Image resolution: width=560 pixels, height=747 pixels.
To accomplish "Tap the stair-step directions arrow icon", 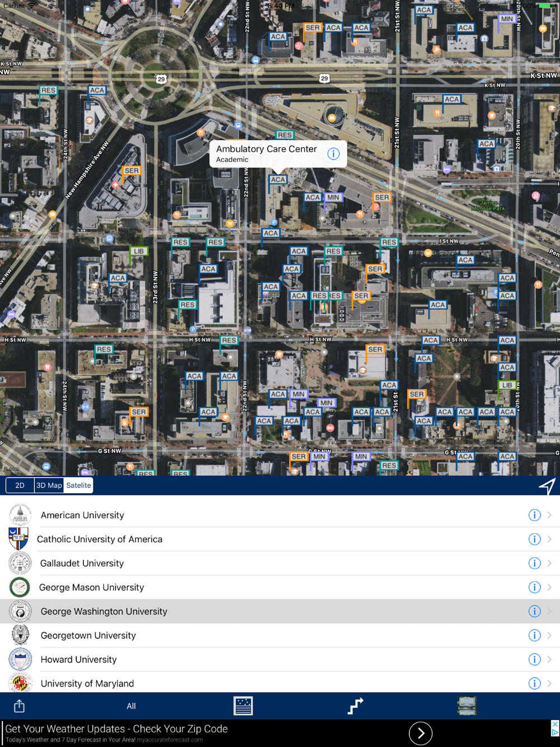I will point(355,706).
